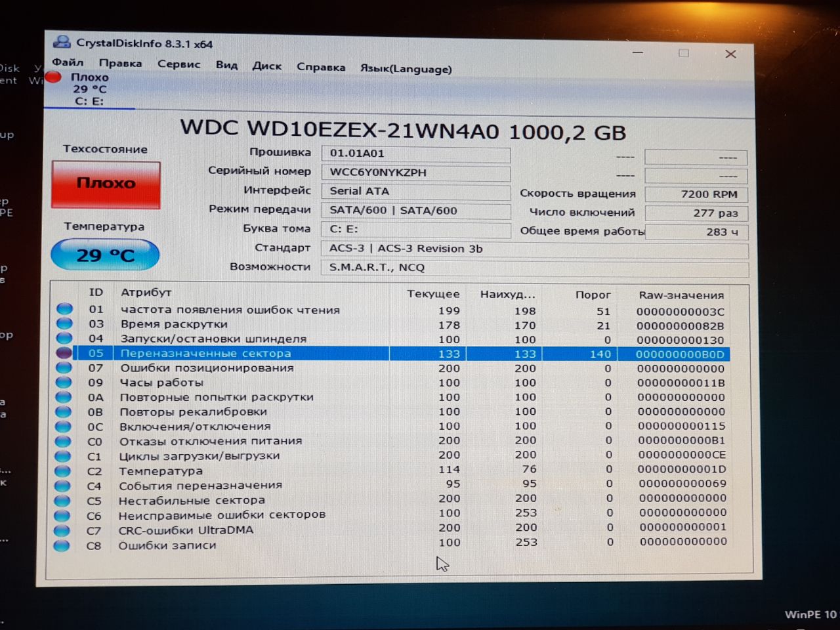Click the 29 °C temperature button
Screen dimensions: 840x630
pyautogui.click(x=105, y=255)
